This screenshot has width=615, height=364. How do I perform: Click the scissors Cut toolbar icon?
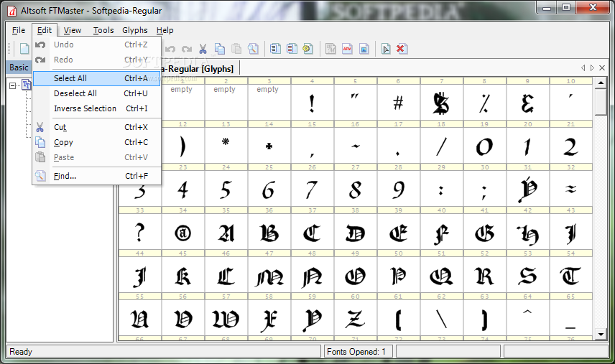[203, 49]
